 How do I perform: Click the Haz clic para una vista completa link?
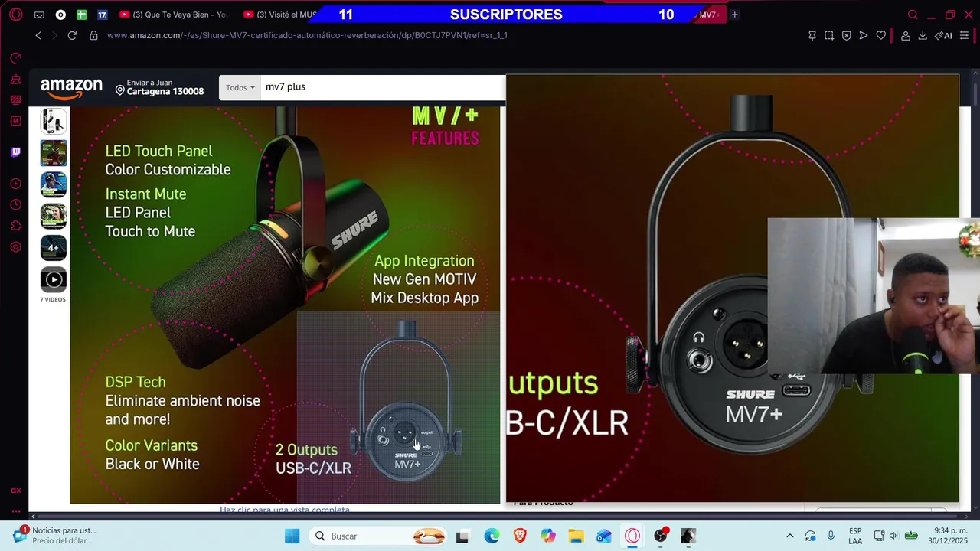click(285, 510)
